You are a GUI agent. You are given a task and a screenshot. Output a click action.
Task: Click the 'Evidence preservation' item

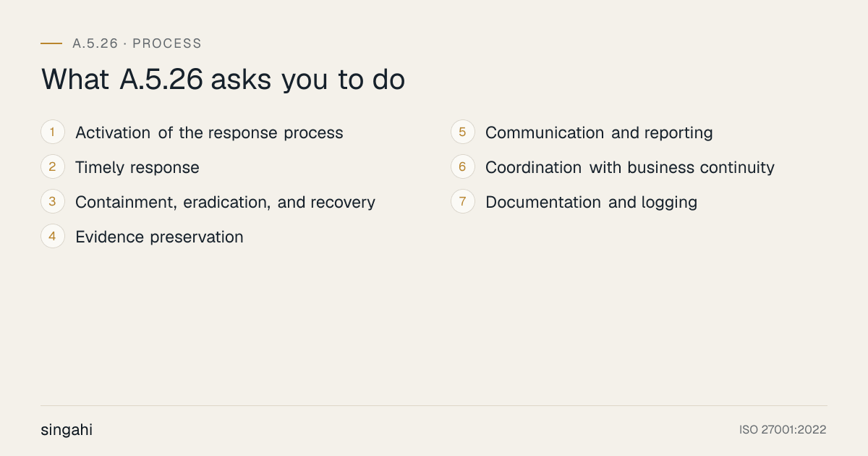click(159, 237)
